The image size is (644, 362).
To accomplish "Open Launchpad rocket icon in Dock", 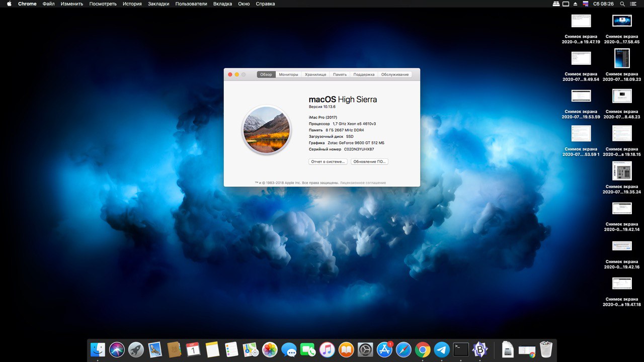I will 136,349.
